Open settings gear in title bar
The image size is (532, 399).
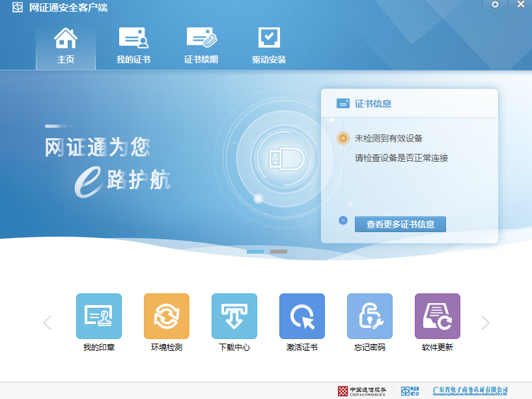[495, 5]
